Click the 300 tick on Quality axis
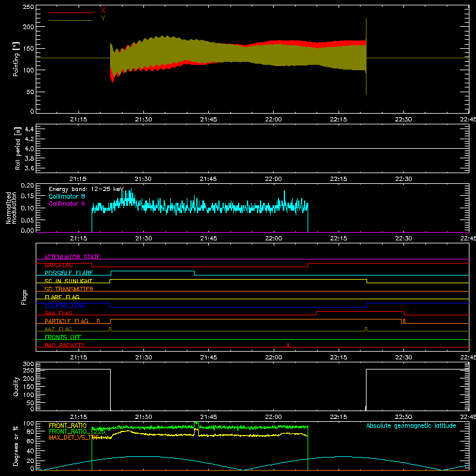 pyautogui.click(x=29, y=364)
